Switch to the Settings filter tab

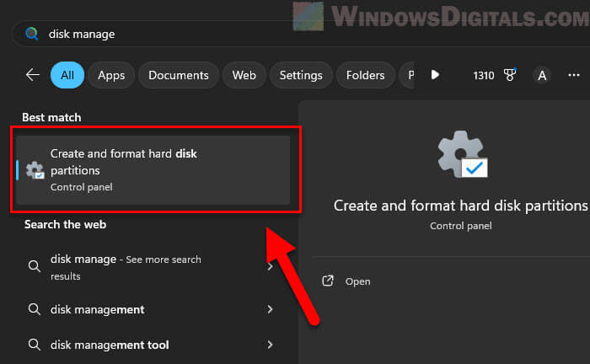[301, 75]
